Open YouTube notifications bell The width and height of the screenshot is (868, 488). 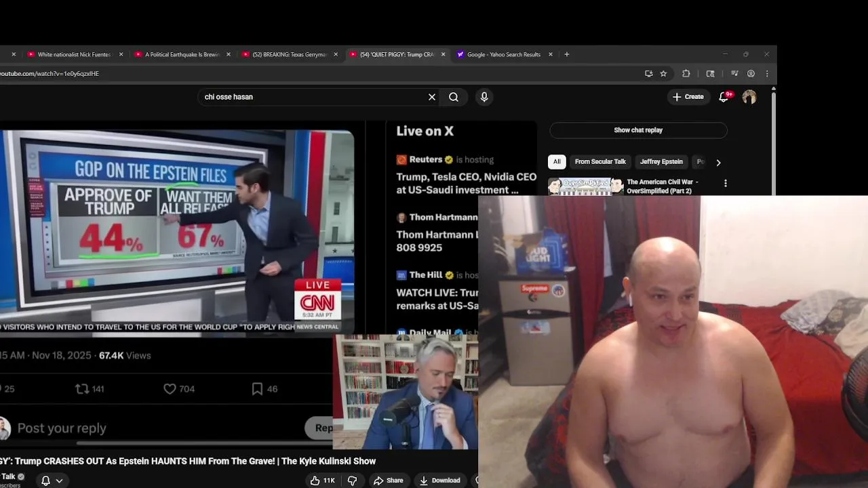pyautogui.click(x=724, y=97)
